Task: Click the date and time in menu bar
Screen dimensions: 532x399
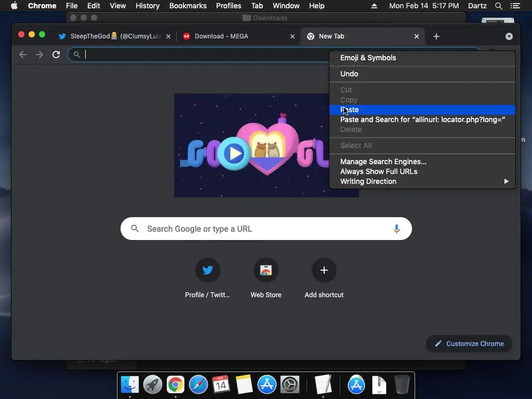Action: click(x=424, y=6)
